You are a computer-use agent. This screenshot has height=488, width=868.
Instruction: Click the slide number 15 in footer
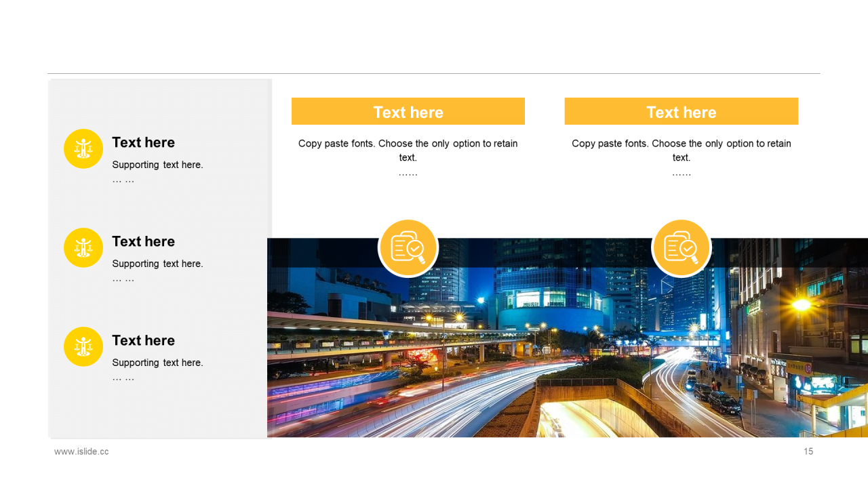point(808,451)
